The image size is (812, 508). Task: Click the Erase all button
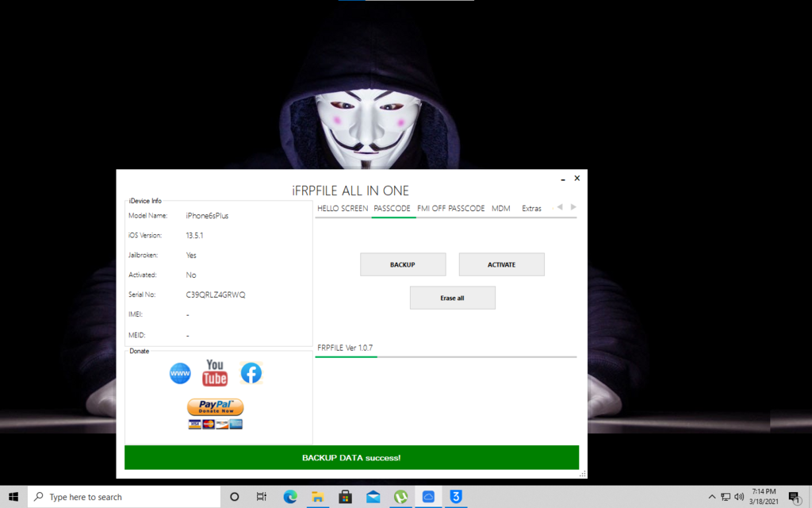point(453,298)
